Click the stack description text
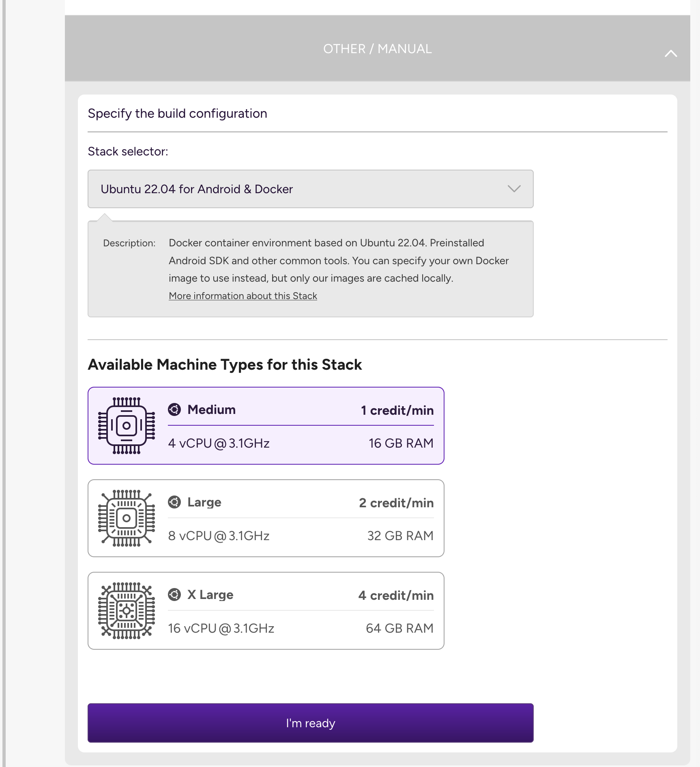Viewport: 700px width, 767px height. tap(338, 261)
